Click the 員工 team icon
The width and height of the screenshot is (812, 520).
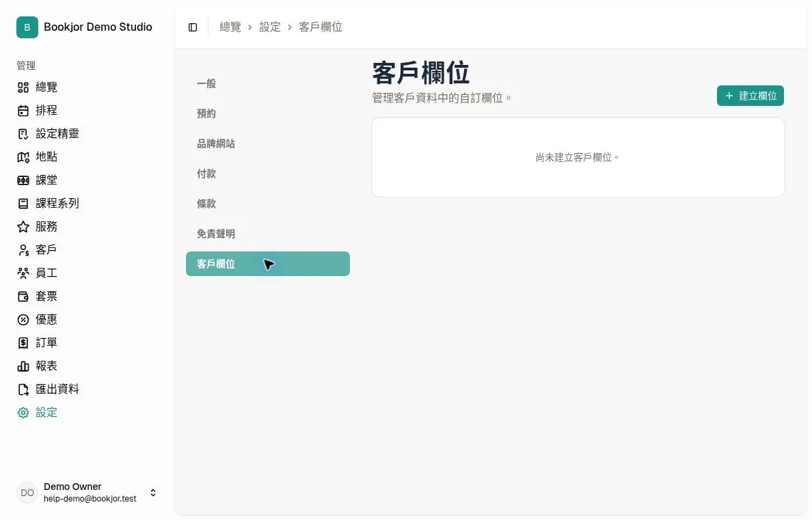tap(23, 273)
